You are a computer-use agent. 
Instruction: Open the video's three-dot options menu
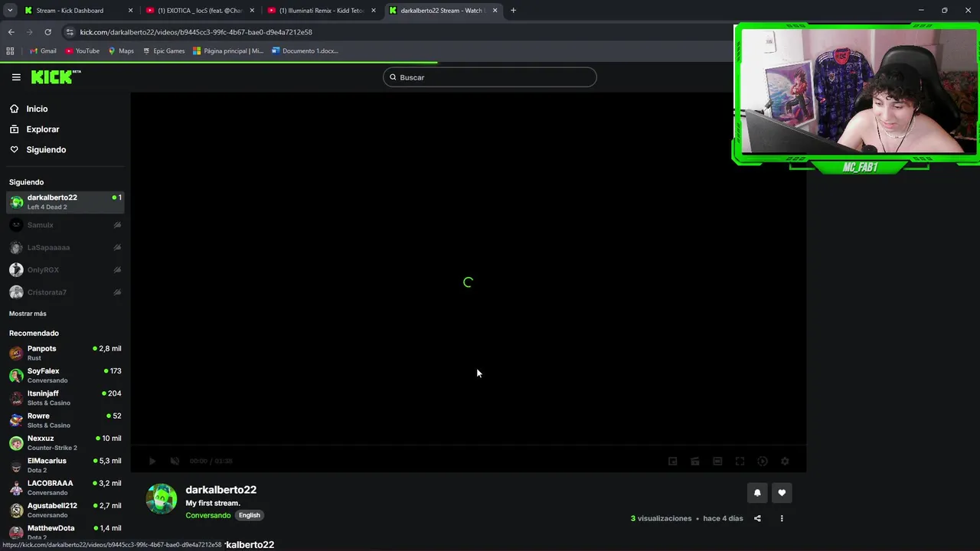(782, 518)
